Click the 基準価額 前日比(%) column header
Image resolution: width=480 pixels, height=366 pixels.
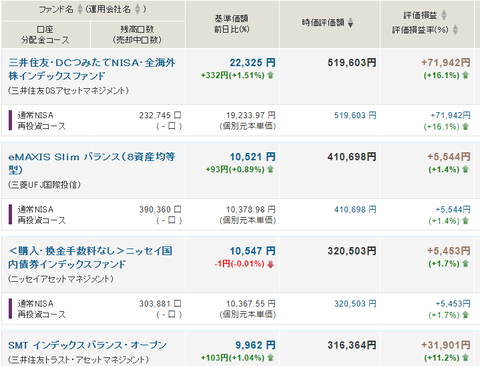[x=232, y=24]
